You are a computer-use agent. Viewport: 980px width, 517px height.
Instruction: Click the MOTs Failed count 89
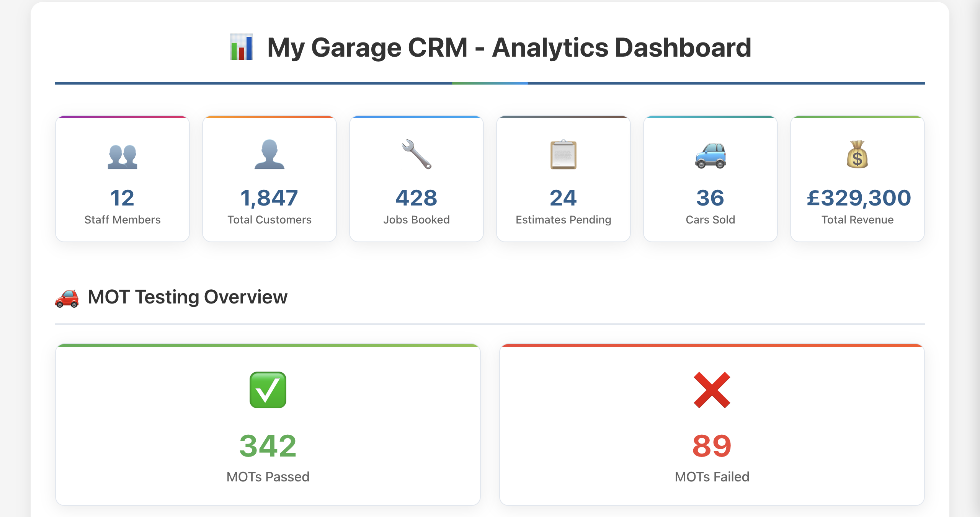click(x=711, y=445)
